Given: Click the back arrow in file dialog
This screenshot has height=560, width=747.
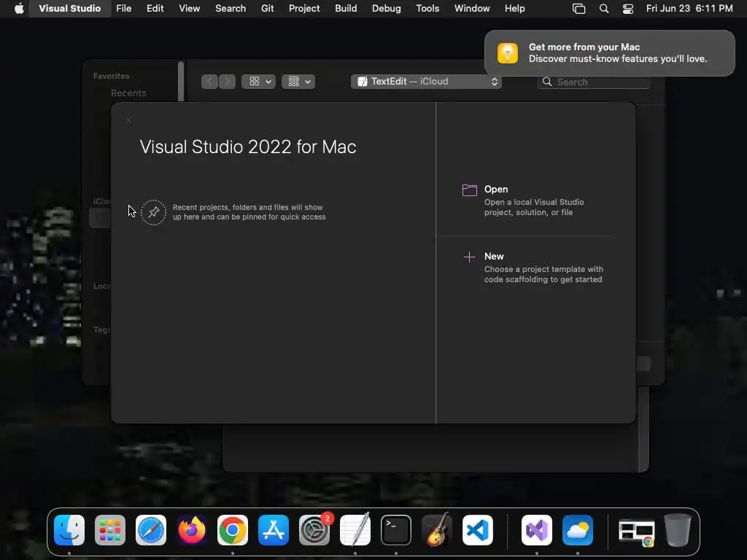Looking at the screenshot, I should (209, 82).
